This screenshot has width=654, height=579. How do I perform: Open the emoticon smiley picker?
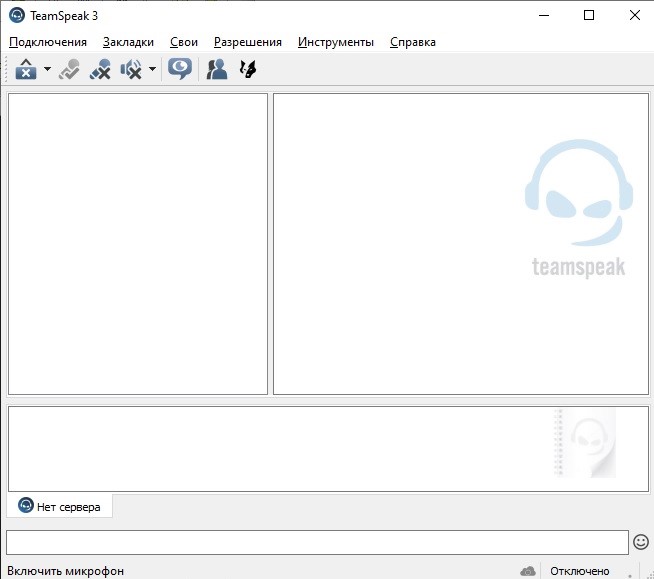(x=641, y=542)
